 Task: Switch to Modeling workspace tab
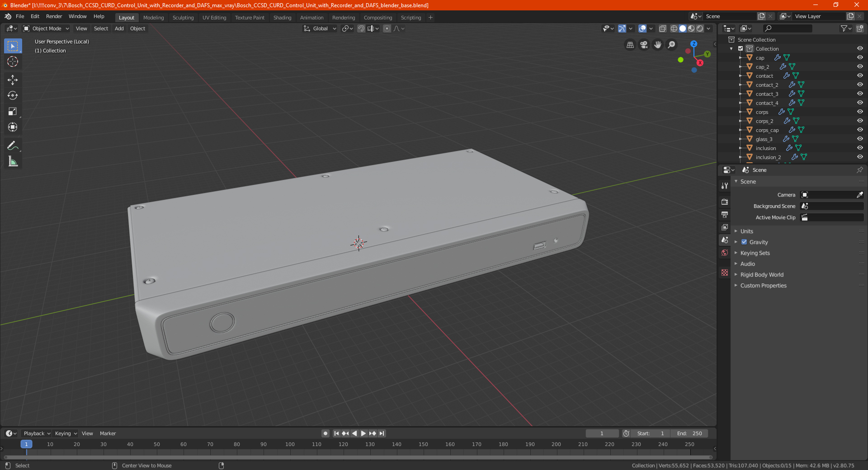click(x=153, y=18)
